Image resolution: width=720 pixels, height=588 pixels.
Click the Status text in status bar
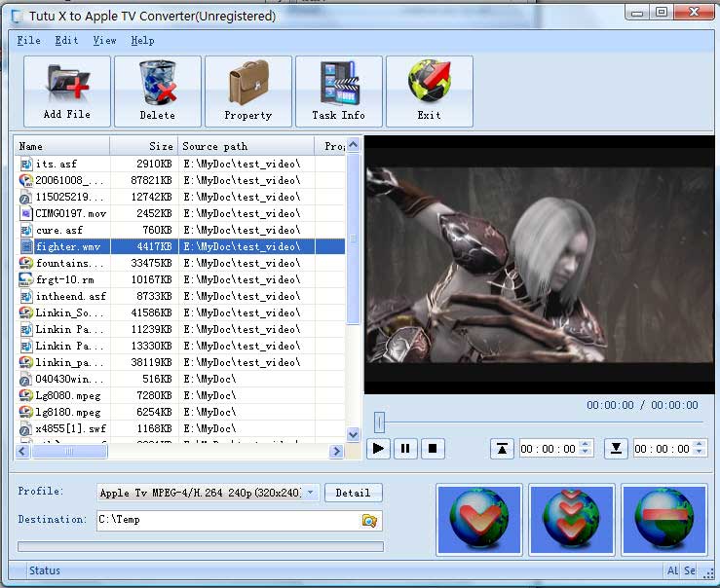coord(45,570)
